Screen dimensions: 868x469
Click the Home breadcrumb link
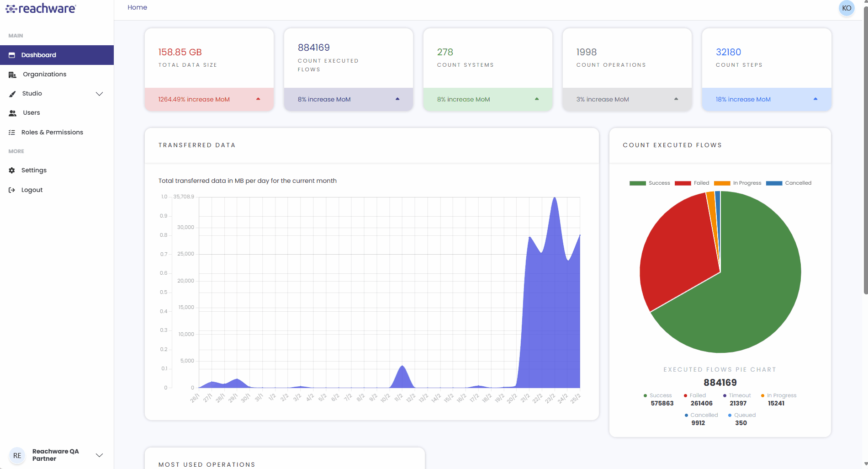click(137, 7)
